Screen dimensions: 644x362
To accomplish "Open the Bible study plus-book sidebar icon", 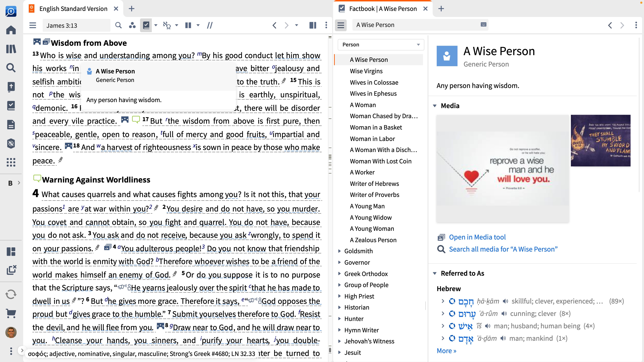I will pos(11,87).
